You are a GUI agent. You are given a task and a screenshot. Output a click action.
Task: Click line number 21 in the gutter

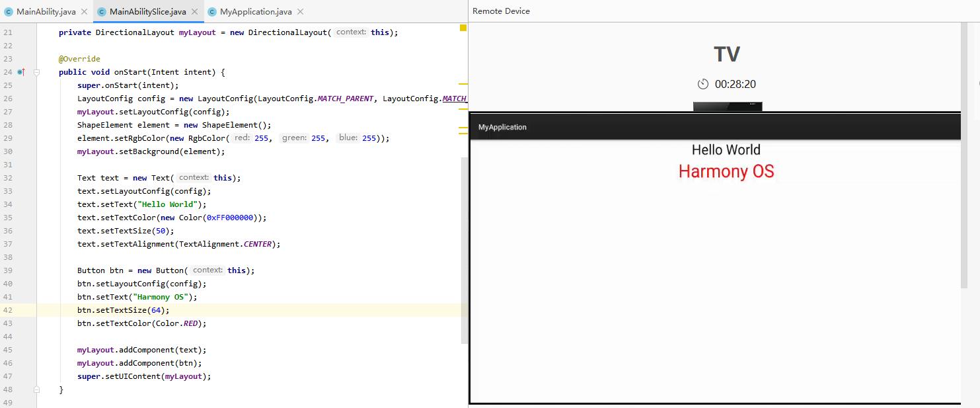pos(8,32)
